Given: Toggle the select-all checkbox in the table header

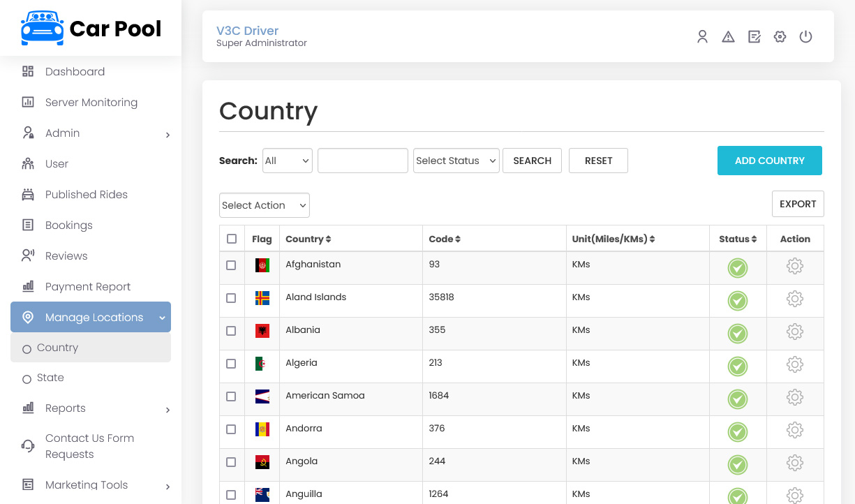Looking at the screenshot, I should [232, 239].
